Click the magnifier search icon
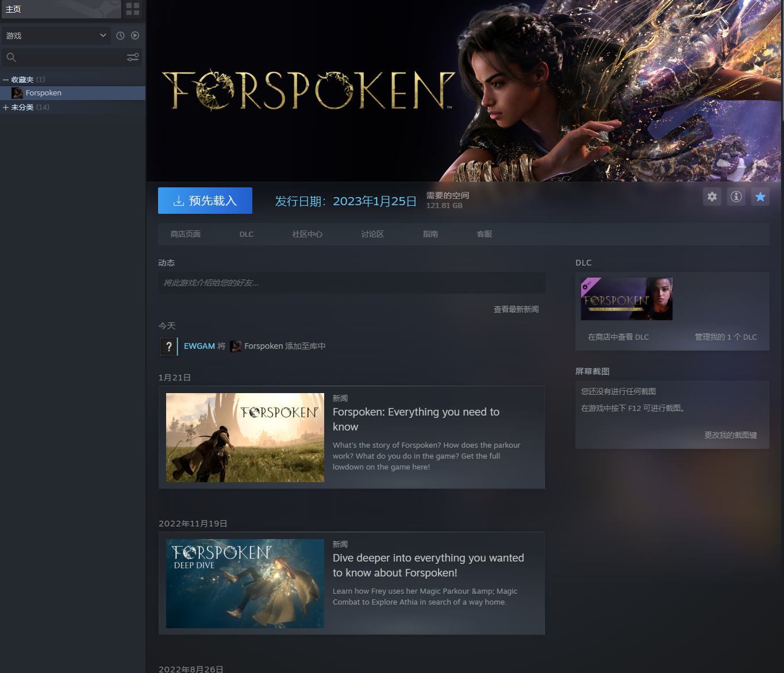784x673 pixels. 11,57
